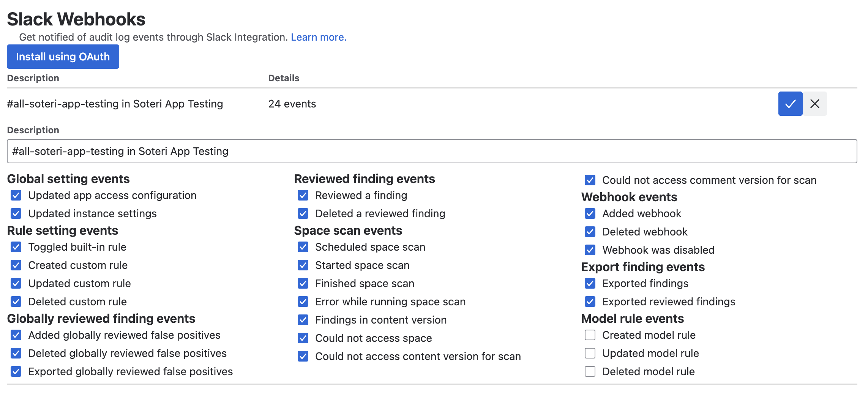Confirm webhook edits with checkmark icon
The width and height of the screenshot is (868, 398).
click(790, 104)
